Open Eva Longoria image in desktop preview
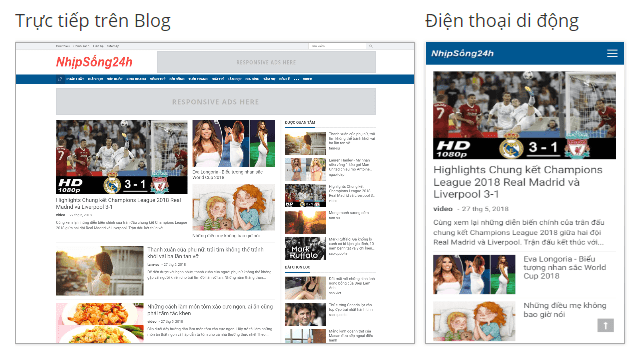 [233, 143]
